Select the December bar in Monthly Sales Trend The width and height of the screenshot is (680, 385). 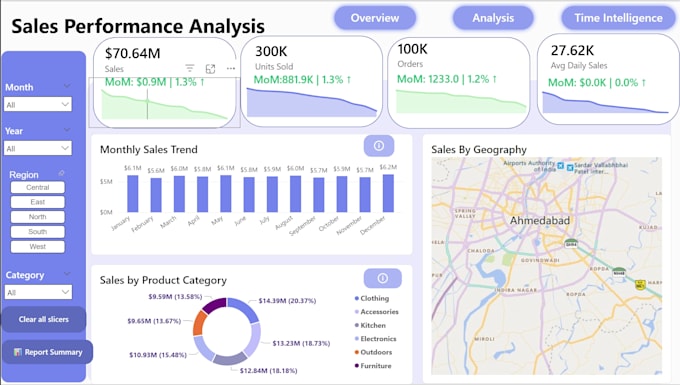[x=388, y=193]
